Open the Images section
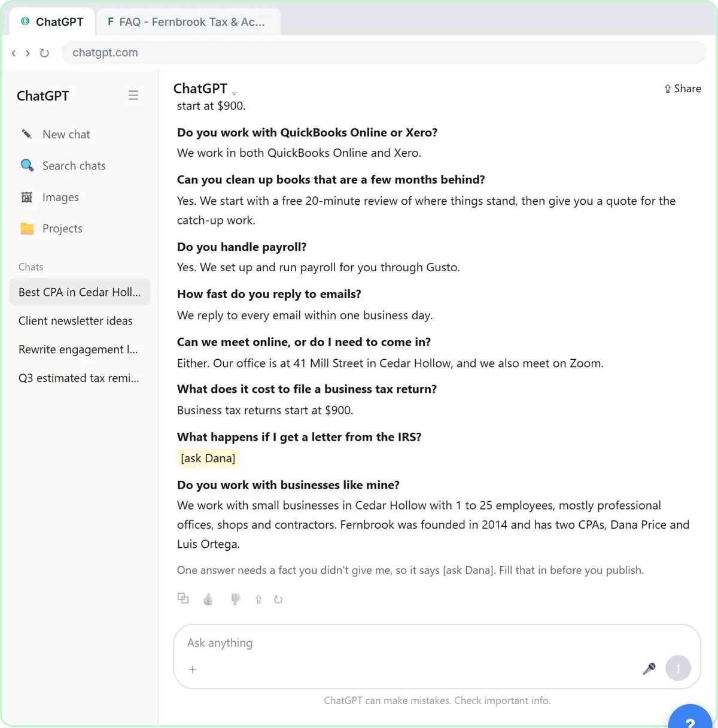 (80, 197)
